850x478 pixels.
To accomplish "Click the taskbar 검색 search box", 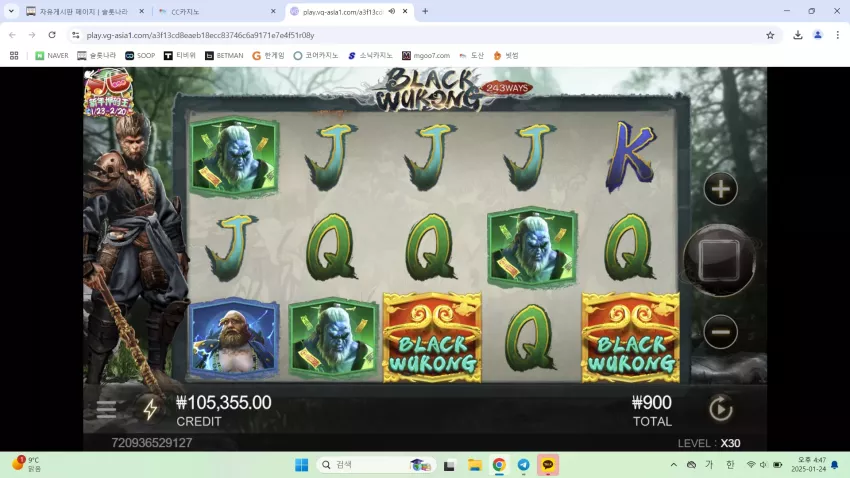I will point(374,464).
